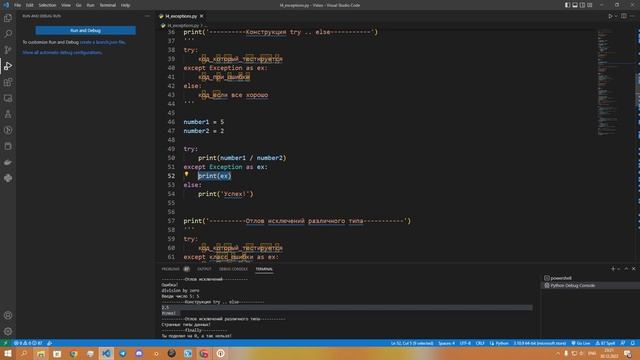
Task: Open the Terminal menu
Action: pos(108,5)
